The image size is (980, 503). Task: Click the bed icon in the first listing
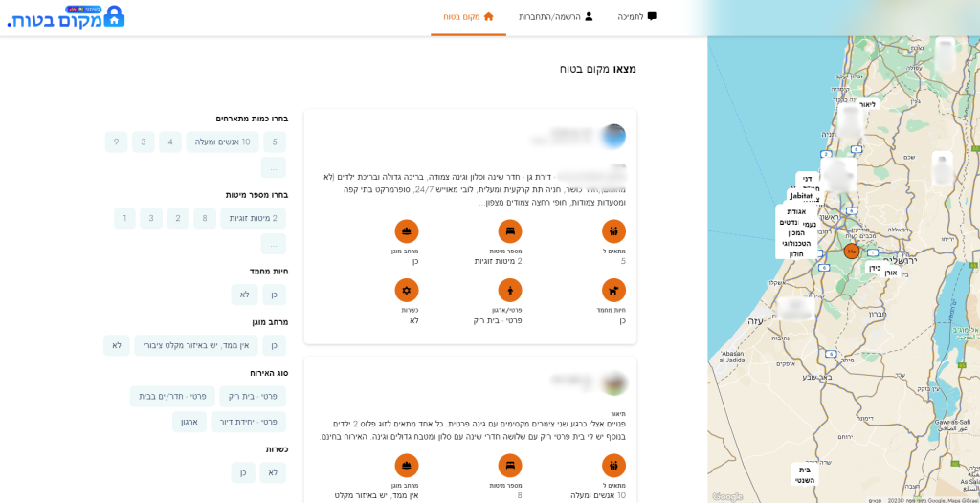point(510,231)
